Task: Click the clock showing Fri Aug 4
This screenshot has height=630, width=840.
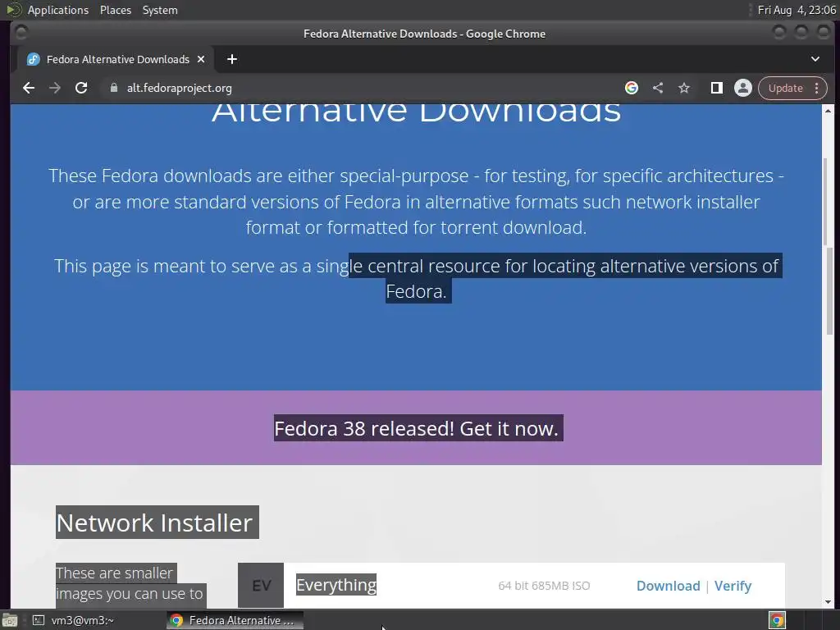Action: coord(797,10)
